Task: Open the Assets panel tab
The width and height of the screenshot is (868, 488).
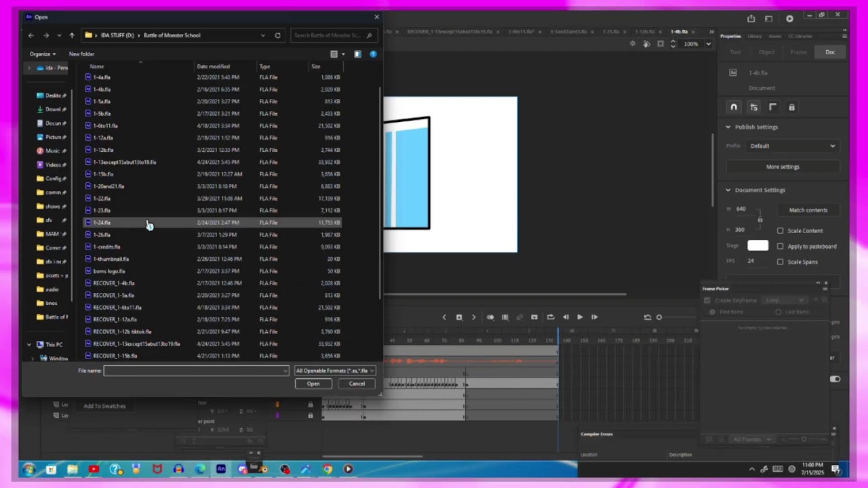Action: click(774, 36)
